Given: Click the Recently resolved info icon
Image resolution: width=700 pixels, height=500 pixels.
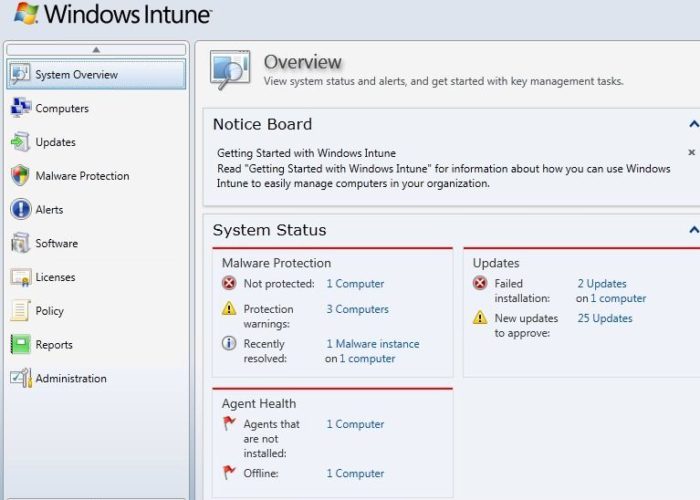Looking at the screenshot, I should point(229,343).
